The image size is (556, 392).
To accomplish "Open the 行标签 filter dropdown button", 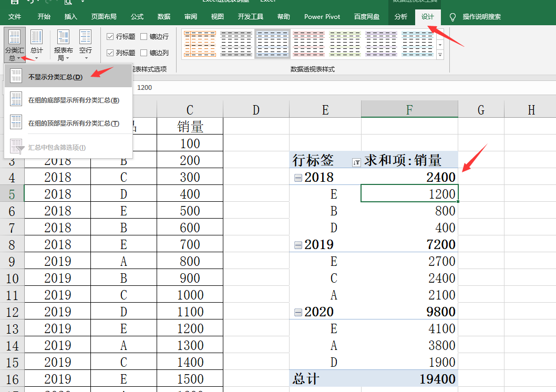I will (356, 162).
